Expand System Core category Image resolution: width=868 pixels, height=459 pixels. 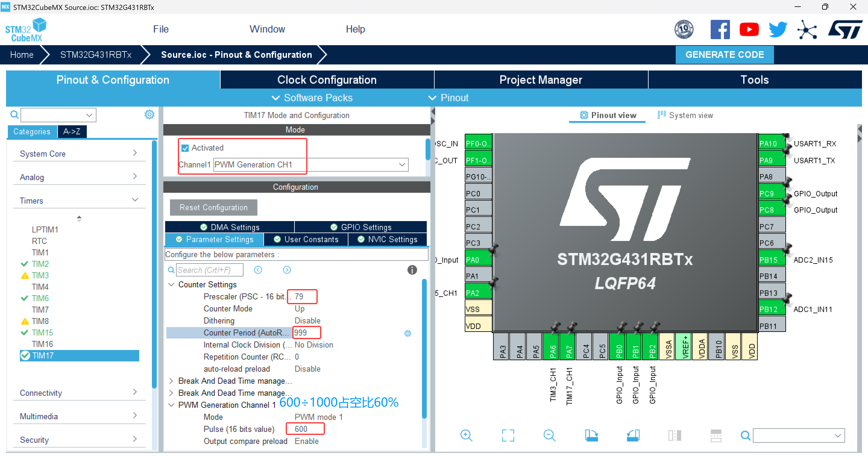(x=79, y=154)
